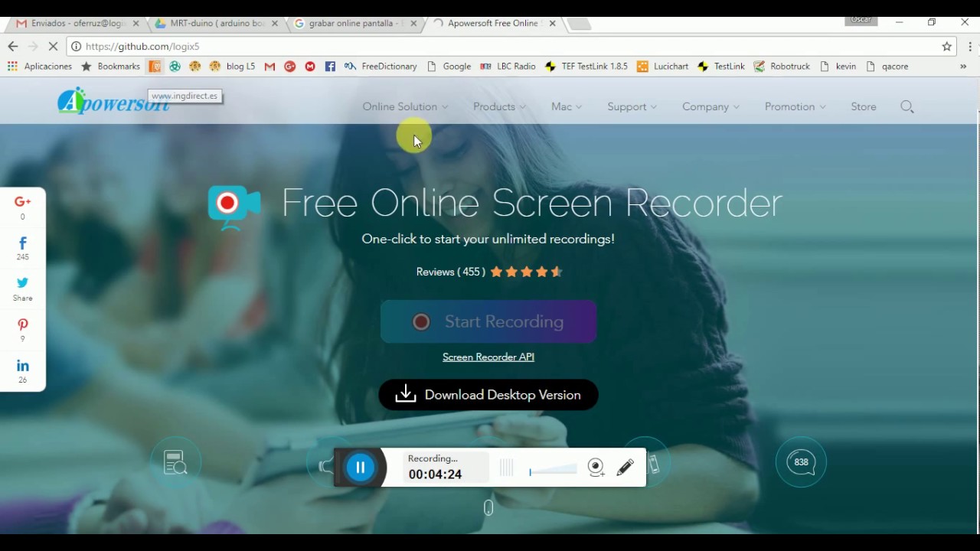Open the kevin bookmark

point(838,67)
